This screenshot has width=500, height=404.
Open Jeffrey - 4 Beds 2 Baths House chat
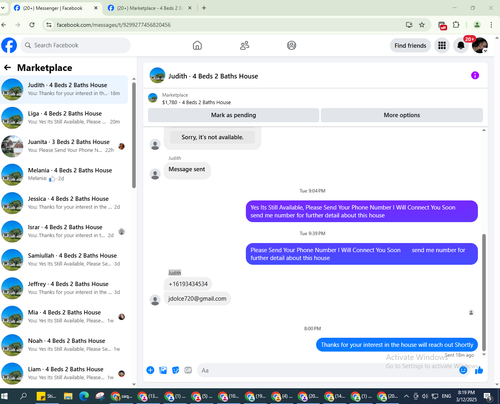[x=64, y=288]
